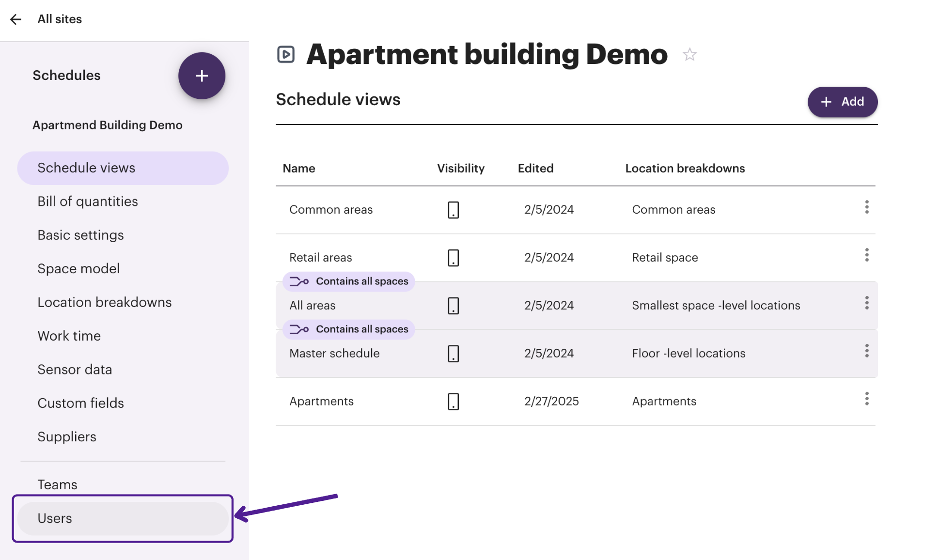Open three-dot menu for Retail areas row
Image resolution: width=939 pixels, height=560 pixels.
pos(867,255)
